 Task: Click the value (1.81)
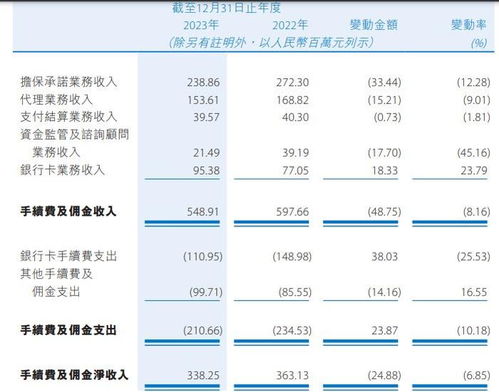477,117
